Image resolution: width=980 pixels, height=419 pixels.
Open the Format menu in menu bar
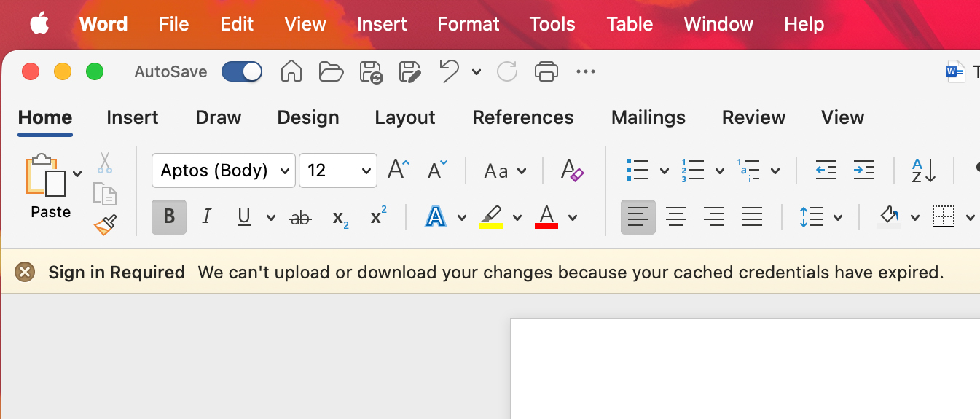469,24
